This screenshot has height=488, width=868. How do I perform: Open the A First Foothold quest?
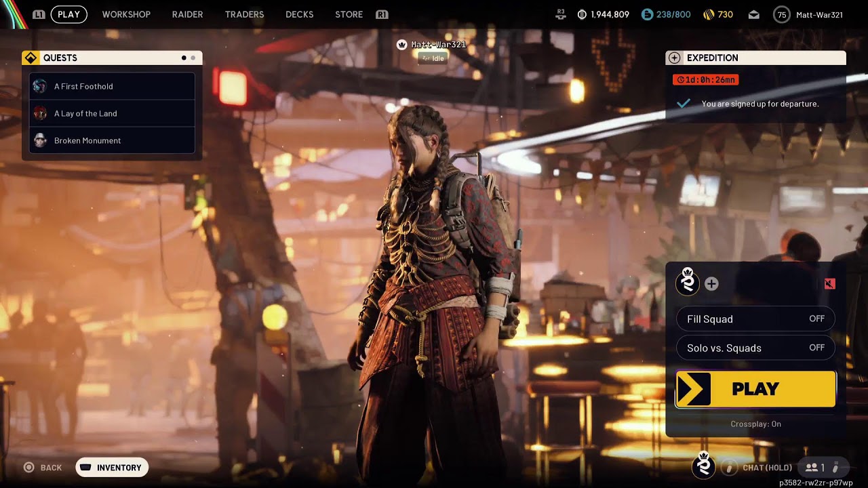(112, 86)
